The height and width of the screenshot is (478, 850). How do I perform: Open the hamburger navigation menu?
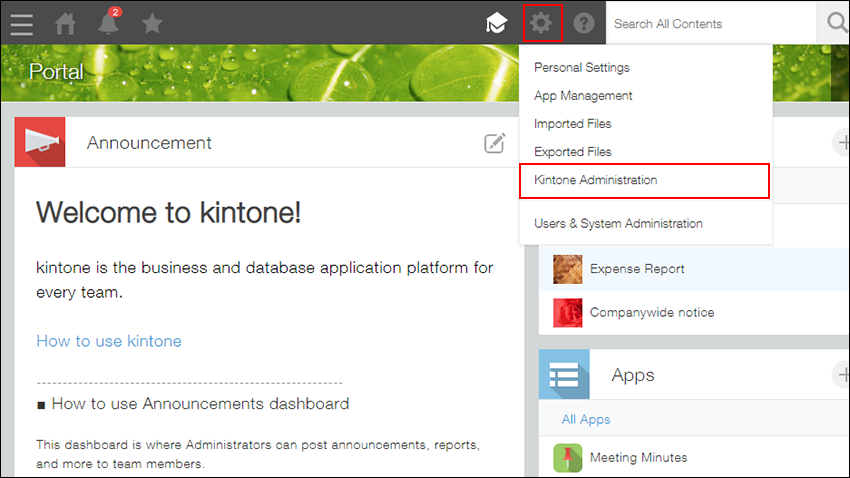coord(22,24)
